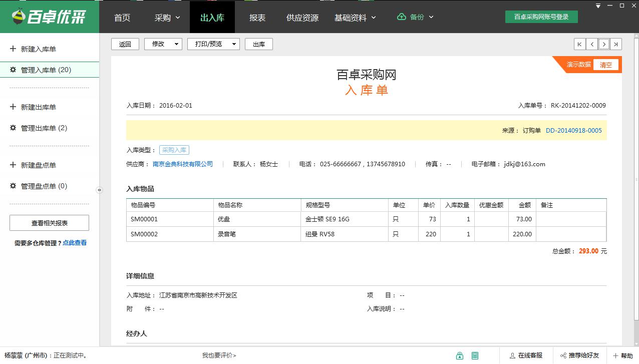The image size is (639, 364).
Task: Click the 备注 column header
Action: 571,205
